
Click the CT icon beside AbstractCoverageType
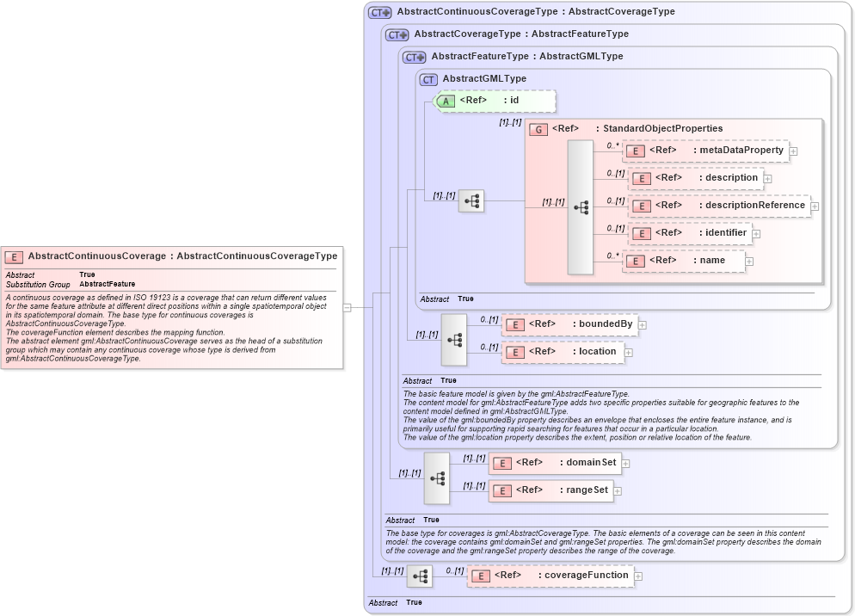[x=397, y=35]
